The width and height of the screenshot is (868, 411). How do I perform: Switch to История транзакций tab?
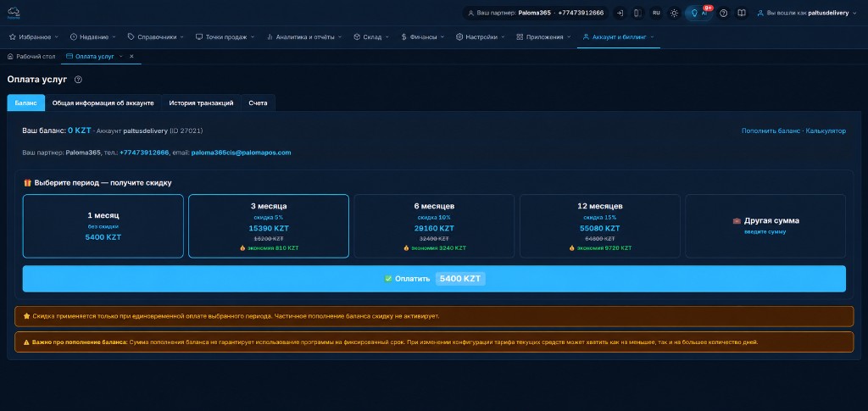[x=201, y=103]
